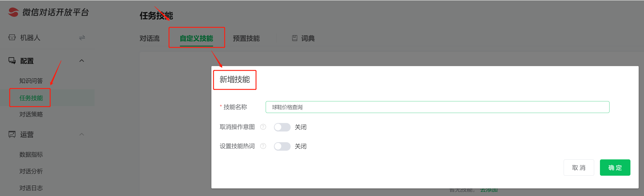644x196 pixels.
Task: Click the 运营 chart icon
Action: click(x=12, y=134)
